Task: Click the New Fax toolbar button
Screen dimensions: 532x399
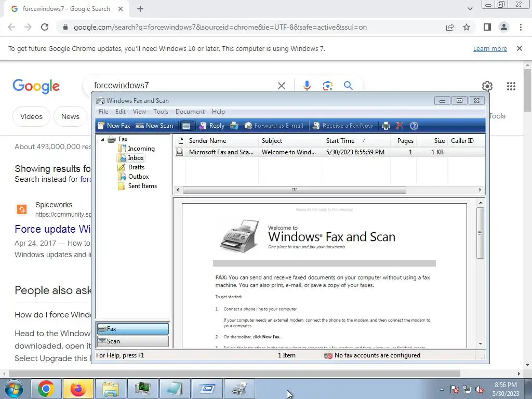Action: 114,126
